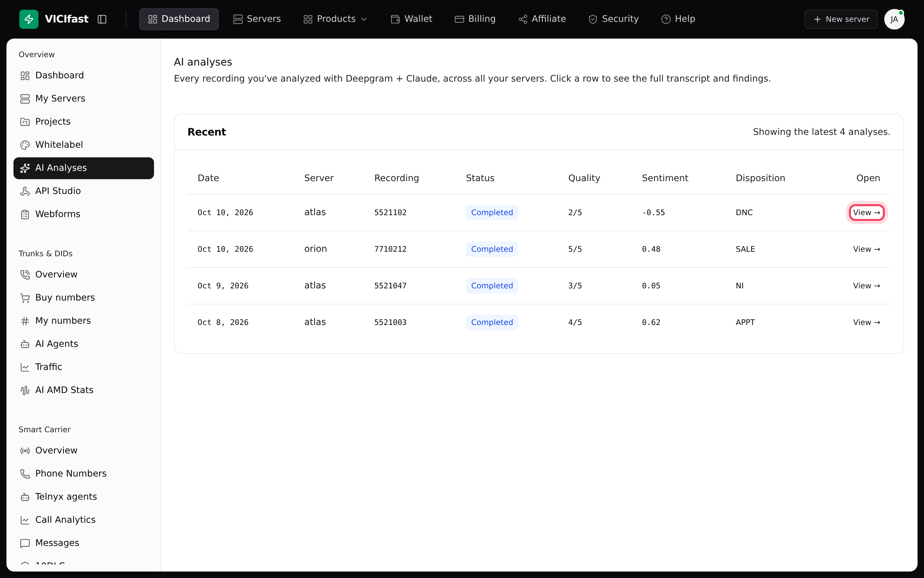
Task: Click the Oct 8, 2026 date cell
Action: click(223, 323)
